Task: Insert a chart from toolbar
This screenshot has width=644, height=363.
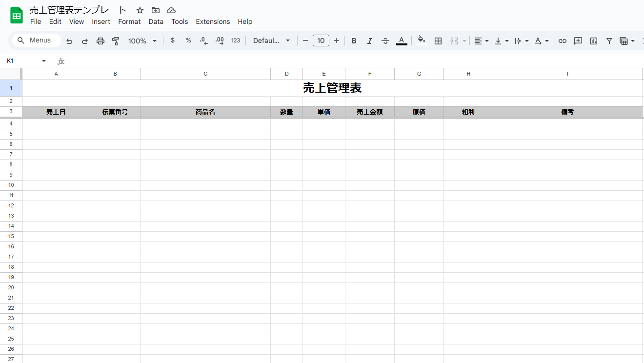Action: (594, 41)
